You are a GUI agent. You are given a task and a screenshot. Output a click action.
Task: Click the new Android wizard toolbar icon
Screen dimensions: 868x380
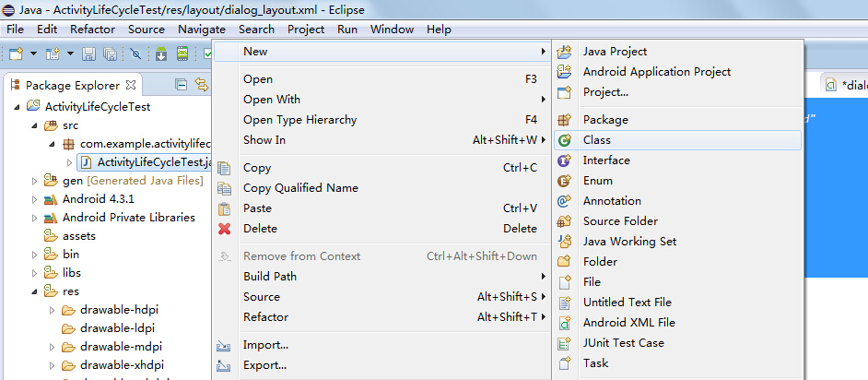click(53, 53)
